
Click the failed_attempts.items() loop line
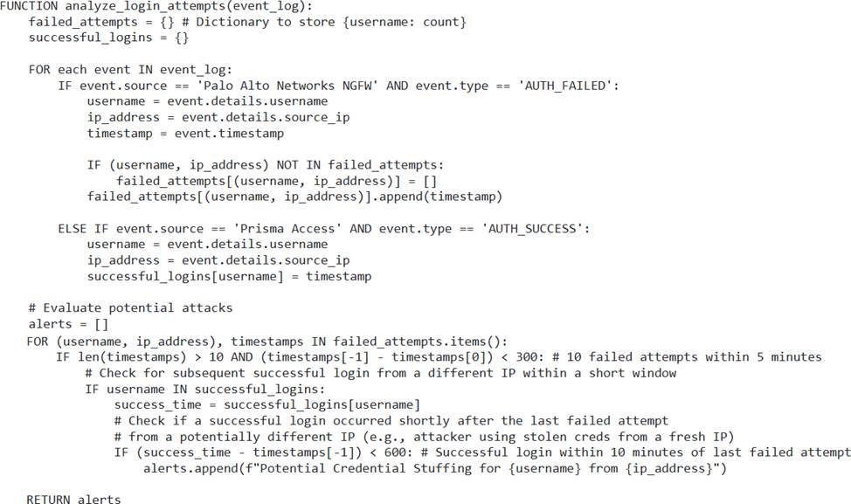[267, 340]
